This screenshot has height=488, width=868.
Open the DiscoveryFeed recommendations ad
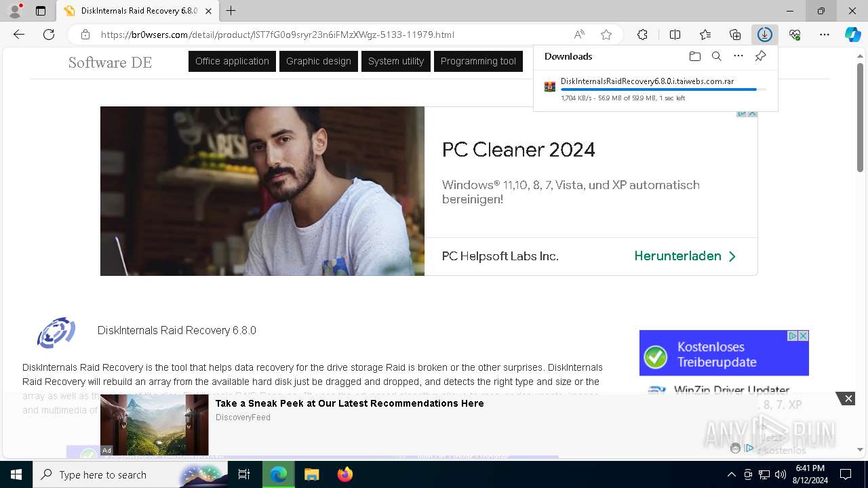coord(349,403)
